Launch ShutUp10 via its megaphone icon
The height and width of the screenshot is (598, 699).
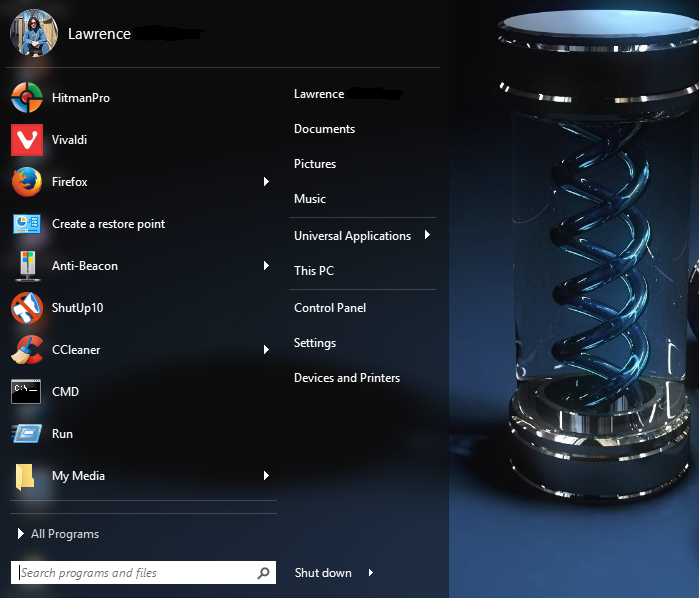click(27, 308)
